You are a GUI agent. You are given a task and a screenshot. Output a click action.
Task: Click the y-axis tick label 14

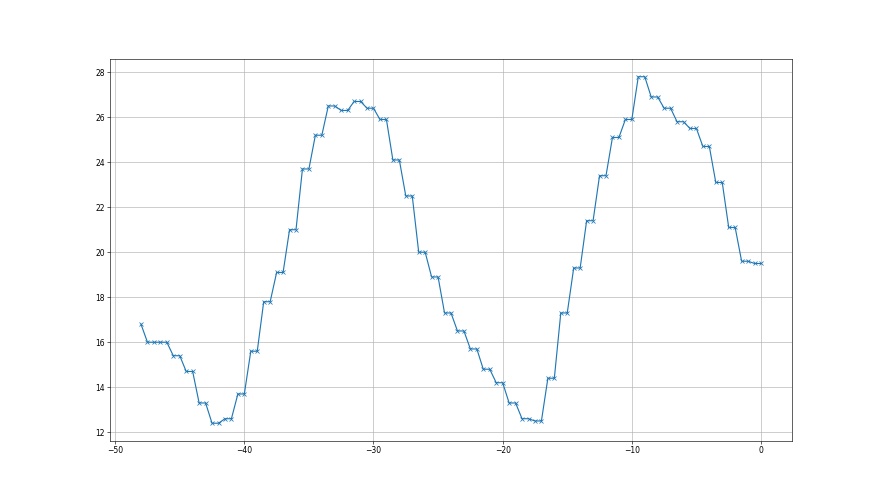point(100,388)
